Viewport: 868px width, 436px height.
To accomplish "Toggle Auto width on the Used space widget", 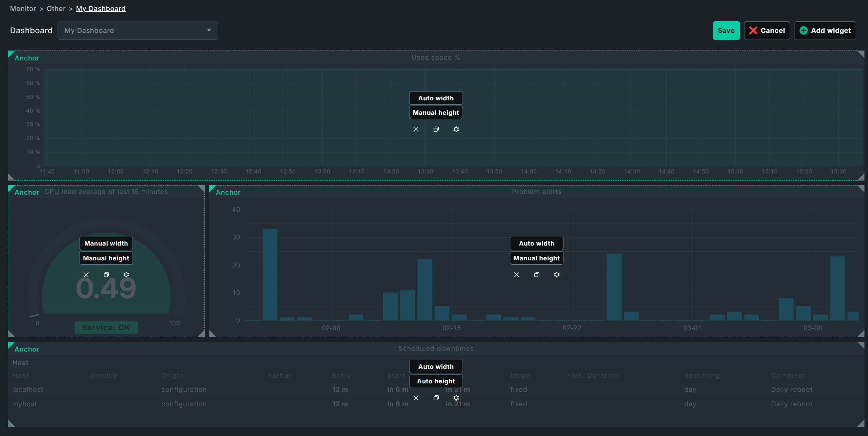I will 436,98.
